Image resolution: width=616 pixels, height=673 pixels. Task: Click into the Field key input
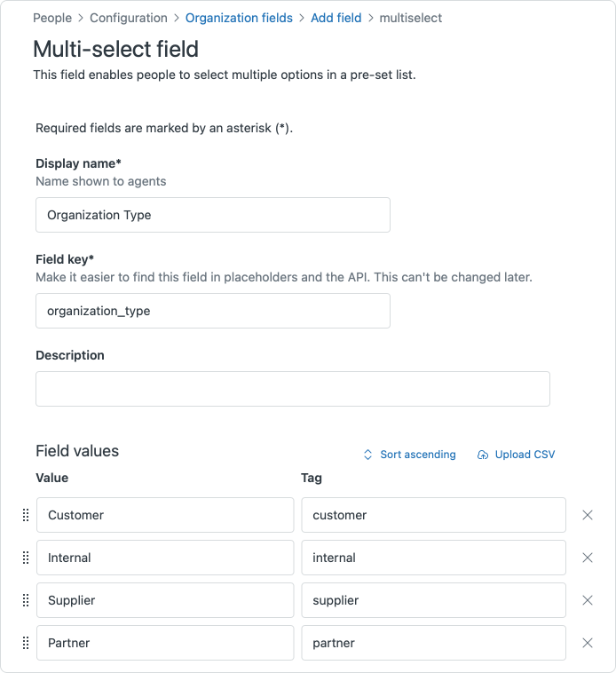point(213,311)
